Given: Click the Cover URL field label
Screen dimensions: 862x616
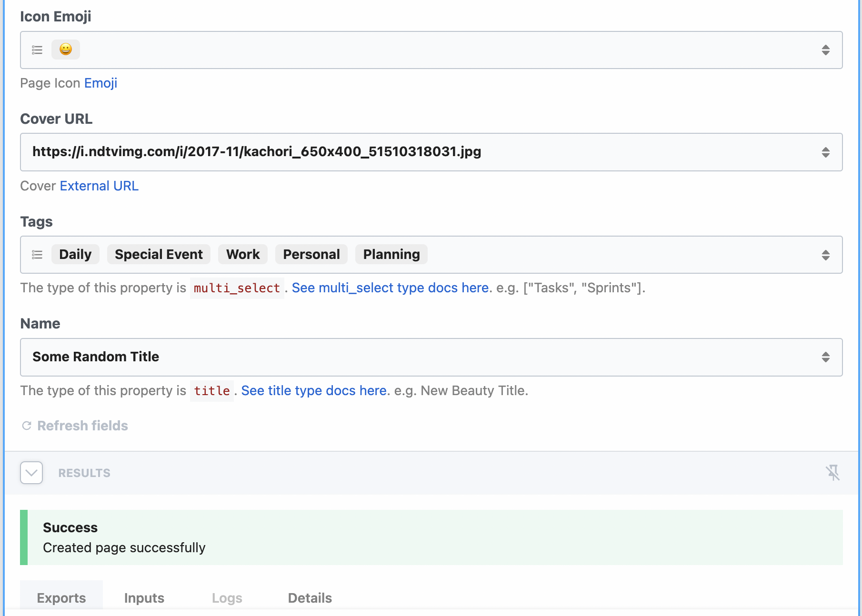Looking at the screenshot, I should [56, 119].
